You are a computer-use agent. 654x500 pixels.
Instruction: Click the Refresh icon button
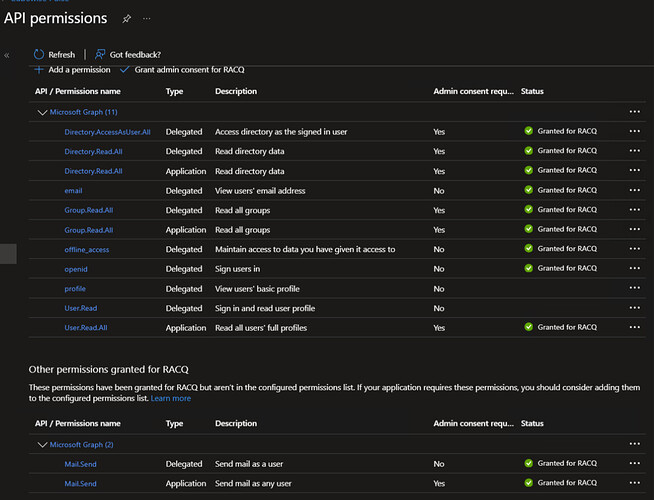tap(39, 54)
